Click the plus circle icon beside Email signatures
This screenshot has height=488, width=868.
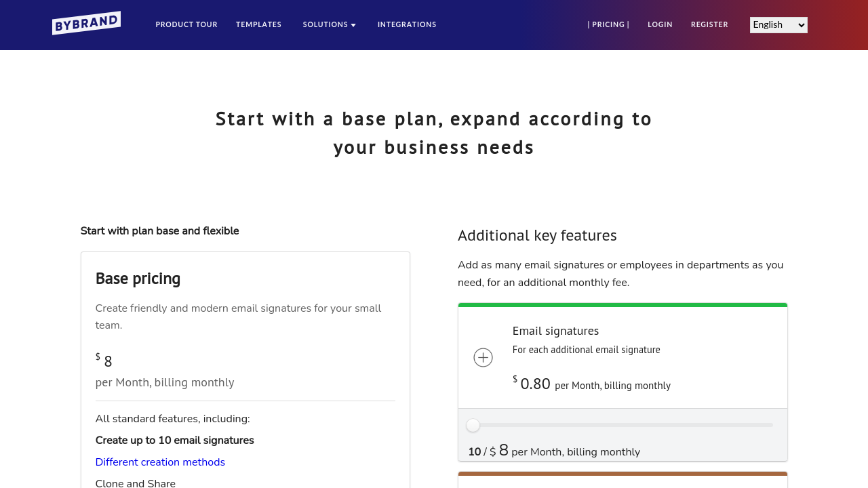point(483,358)
